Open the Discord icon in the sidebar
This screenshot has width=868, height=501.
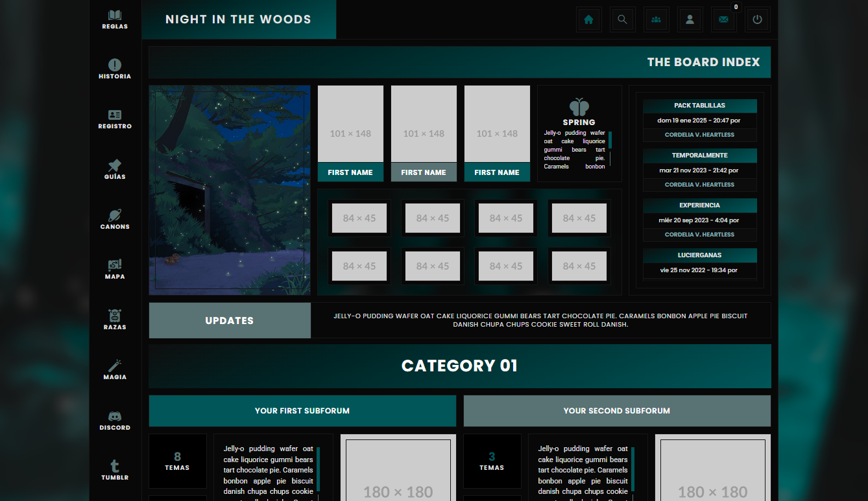pyautogui.click(x=115, y=416)
